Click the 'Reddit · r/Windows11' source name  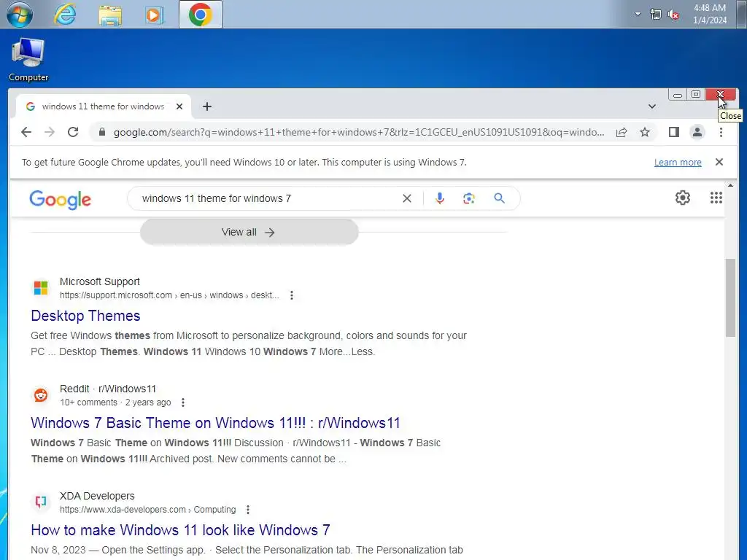tap(108, 389)
